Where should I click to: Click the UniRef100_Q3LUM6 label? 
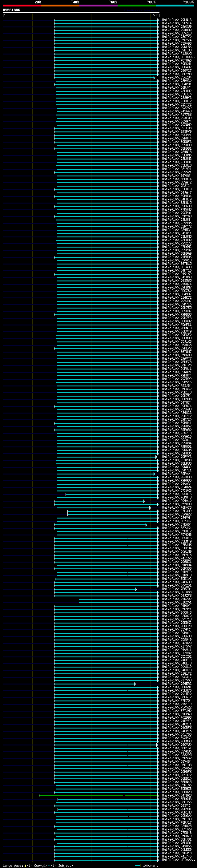[x=177, y=155]
